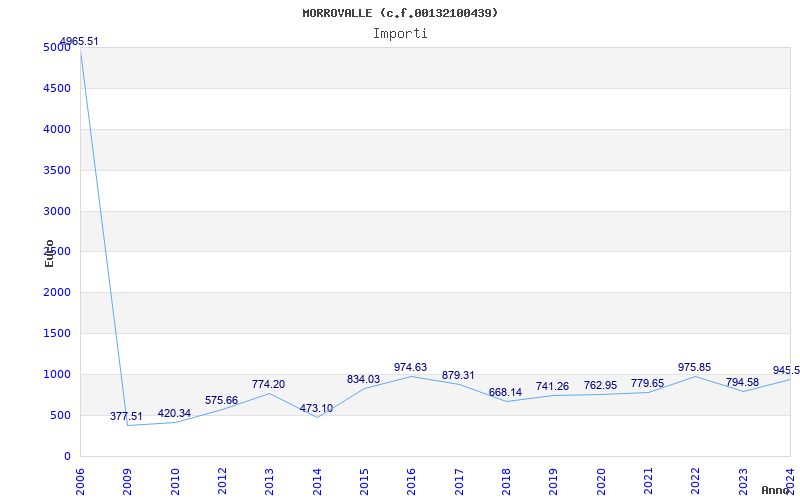Click the Importi subtitle
This screenshot has width=800, height=500.
tap(400, 34)
